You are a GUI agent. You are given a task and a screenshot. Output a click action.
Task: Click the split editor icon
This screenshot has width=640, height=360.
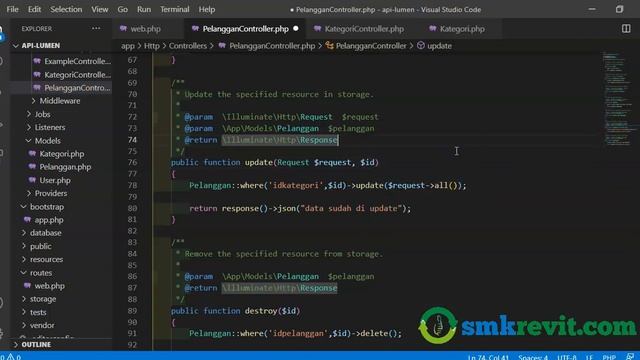(x=626, y=29)
